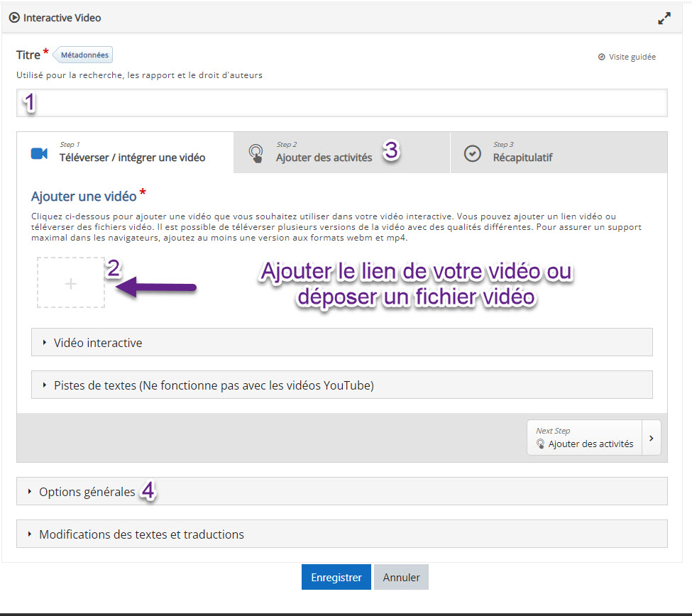The image size is (692, 616).
Task: Switch to the Ajouter des activités tab
Action: [x=341, y=153]
